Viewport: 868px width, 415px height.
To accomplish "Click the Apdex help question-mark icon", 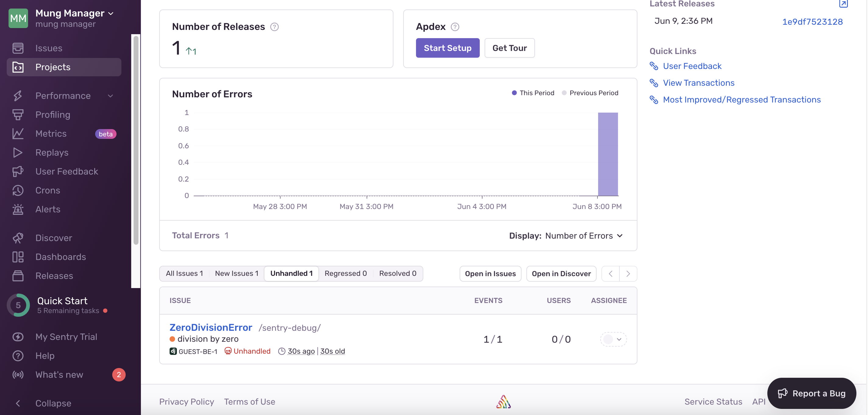I will pyautogui.click(x=455, y=27).
